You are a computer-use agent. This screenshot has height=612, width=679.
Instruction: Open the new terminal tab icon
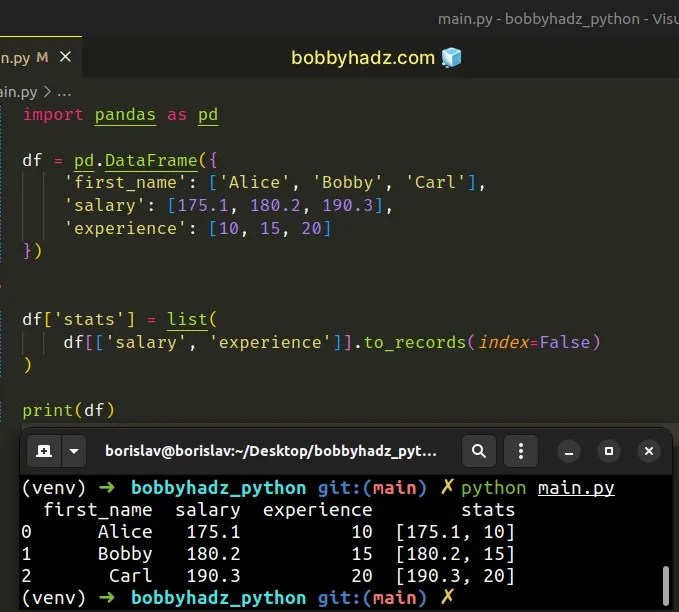pyautogui.click(x=44, y=451)
